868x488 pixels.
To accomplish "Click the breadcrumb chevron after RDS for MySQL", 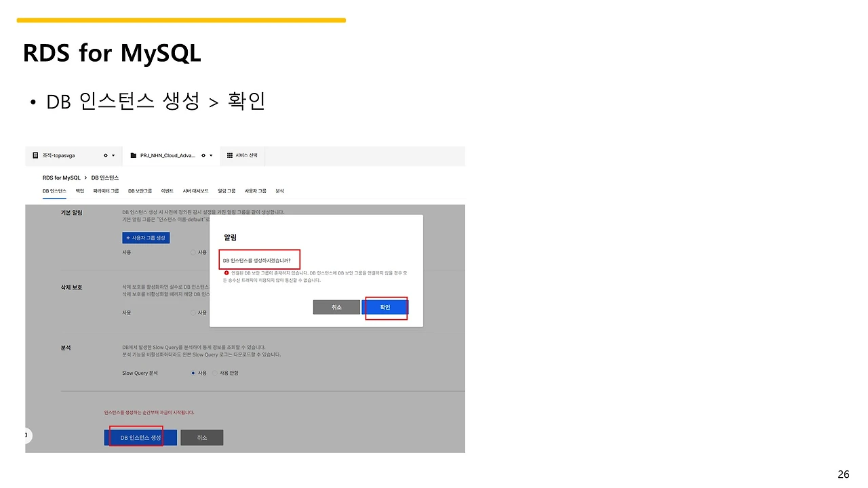I will pyautogui.click(x=86, y=177).
